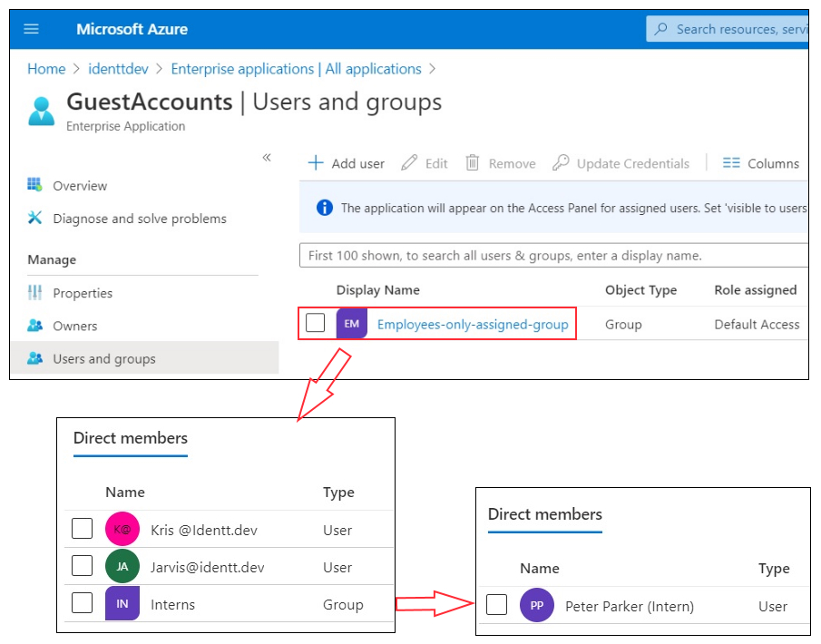
Task: Click the Interns group name
Action: coord(172,605)
